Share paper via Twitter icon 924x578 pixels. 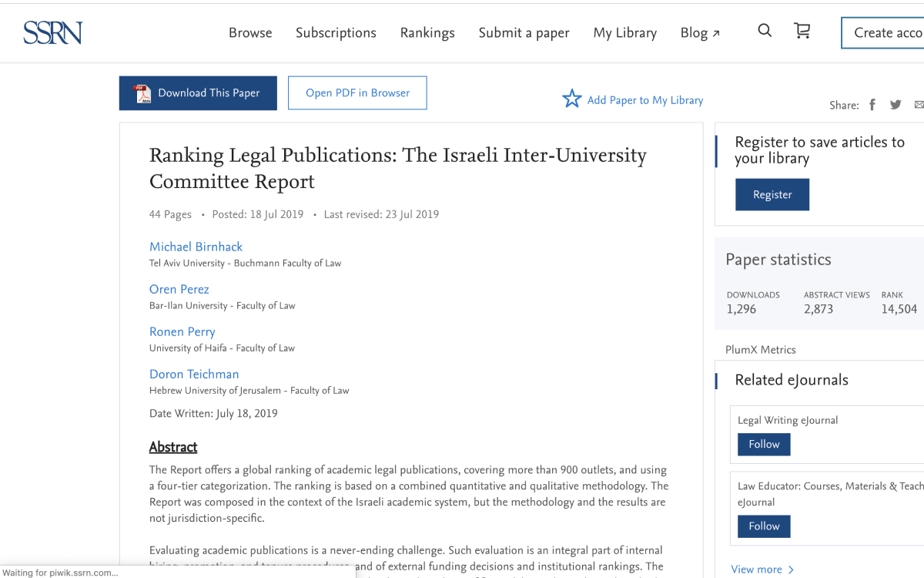pos(896,105)
